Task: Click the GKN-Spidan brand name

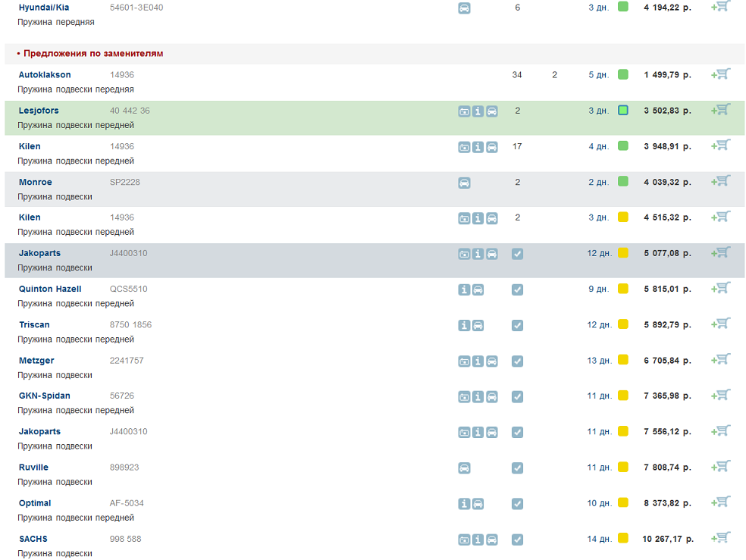Action: [44, 396]
